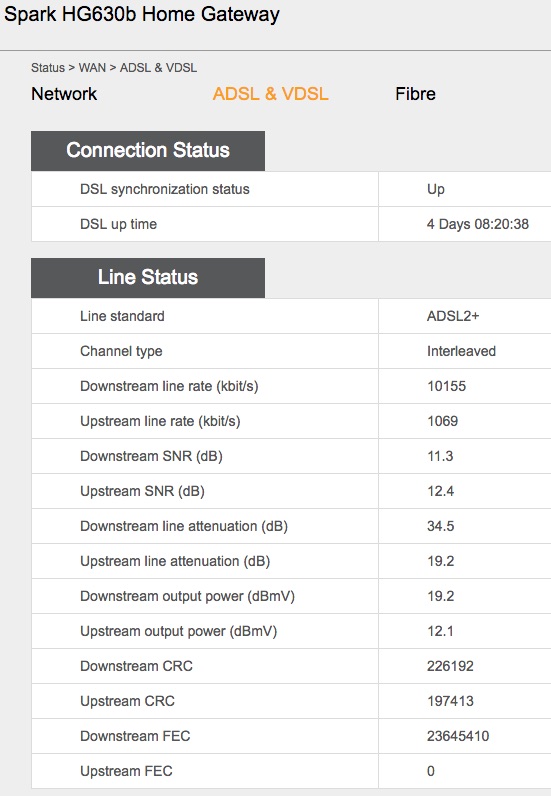Select the Downstream CRC value 226192
The image size is (551, 796).
[x=450, y=666]
